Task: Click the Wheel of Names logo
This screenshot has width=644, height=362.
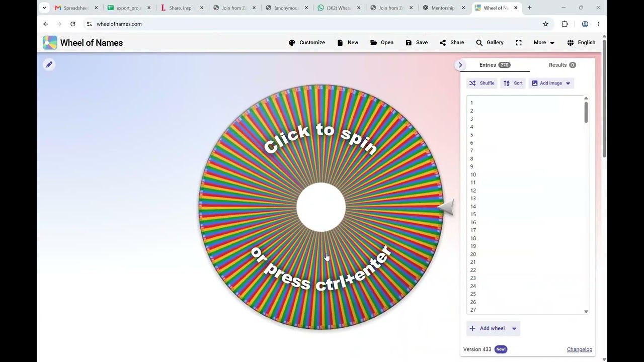Action: pos(83,43)
